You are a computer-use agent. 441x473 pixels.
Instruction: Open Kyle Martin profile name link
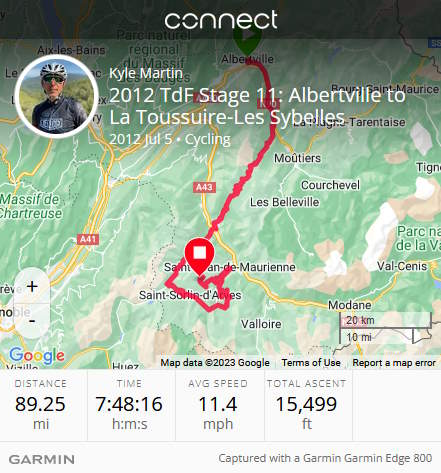point(146,73)
